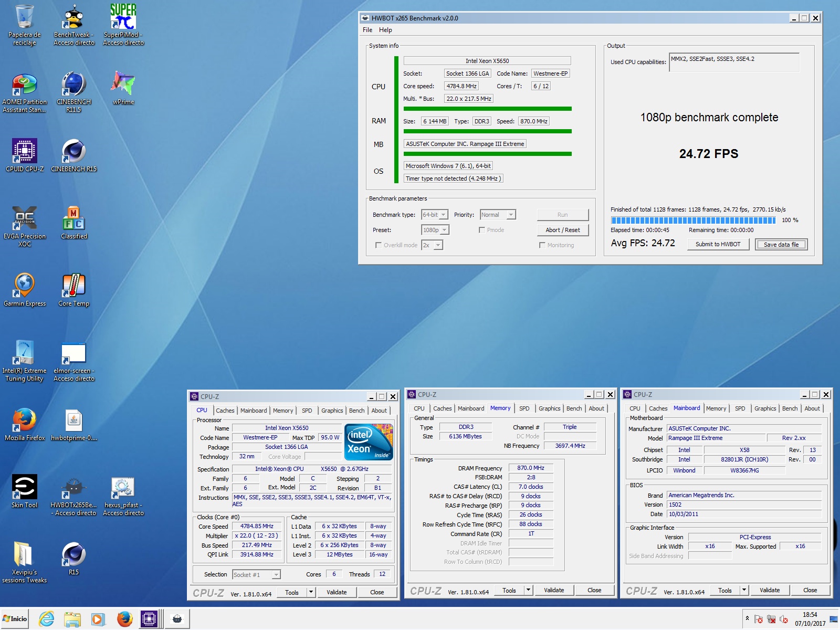This screenshot has width=840, height=630.
Task: Open Internet Explorer from taskbar
Action: (47, 619)
